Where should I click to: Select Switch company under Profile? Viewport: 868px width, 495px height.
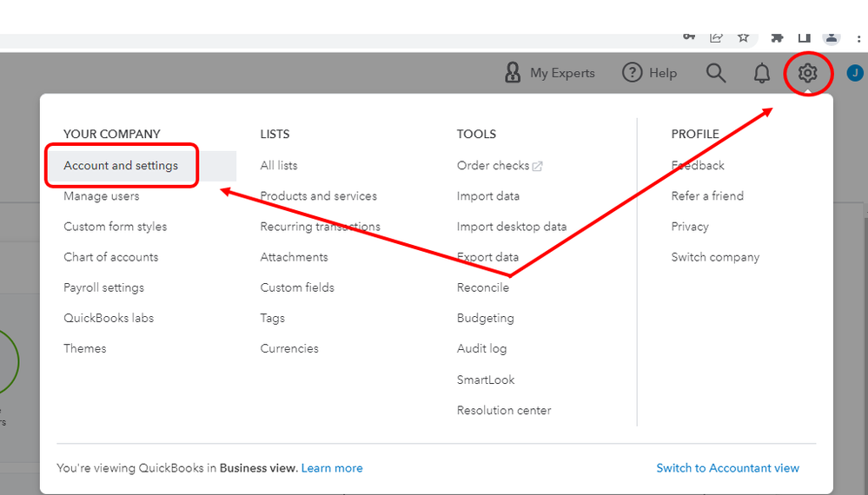(x=715, y=257)
